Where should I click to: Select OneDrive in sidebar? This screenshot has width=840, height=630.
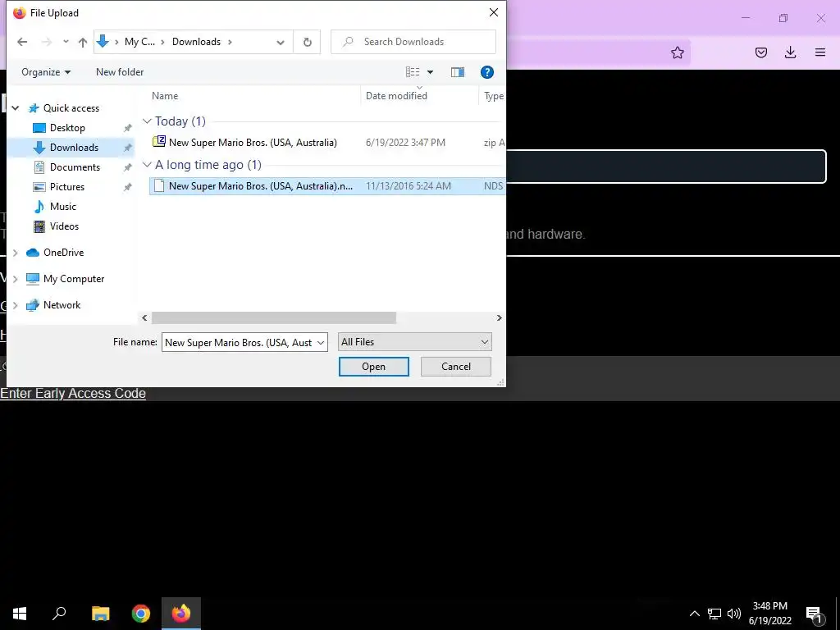coord(63,253)
